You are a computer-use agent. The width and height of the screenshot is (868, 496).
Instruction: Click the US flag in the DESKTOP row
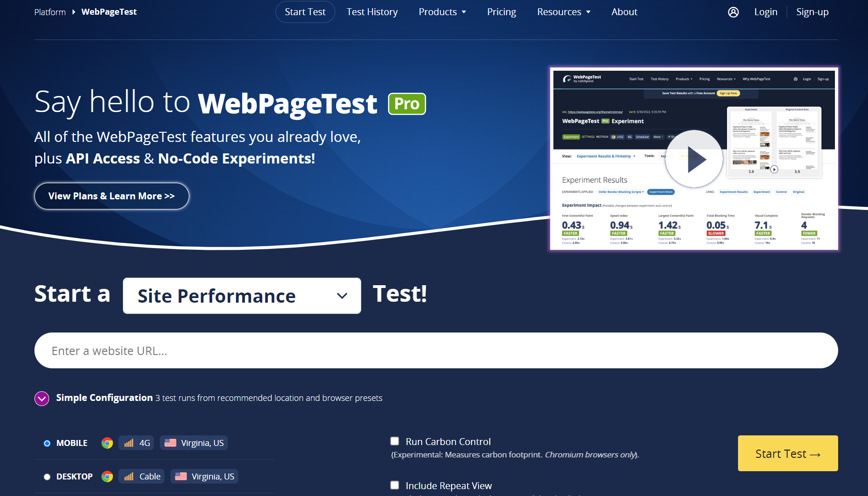[181, 476]
